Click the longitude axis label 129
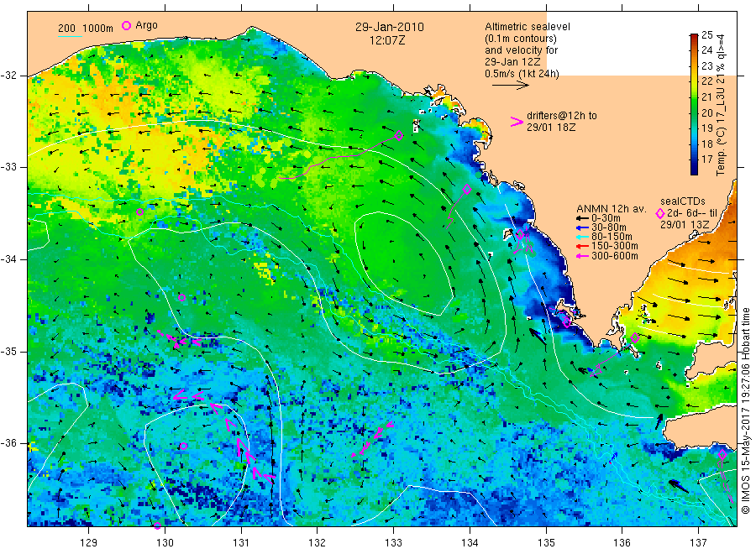 point(89,543)
